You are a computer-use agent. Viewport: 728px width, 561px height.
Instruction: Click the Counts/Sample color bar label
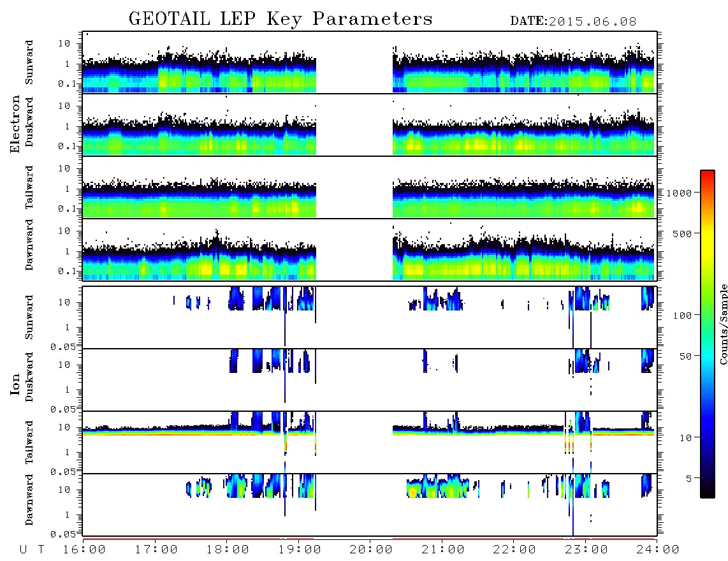coord(723,324)
